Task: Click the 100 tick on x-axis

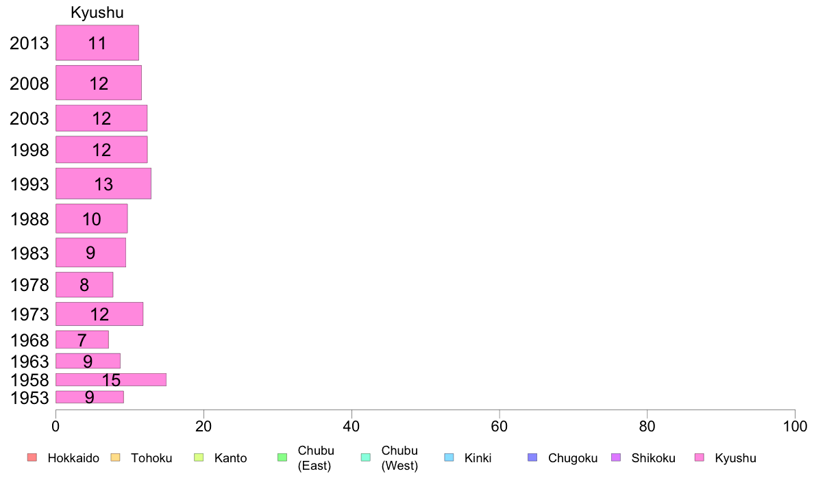Action: [x=795, y=427]
